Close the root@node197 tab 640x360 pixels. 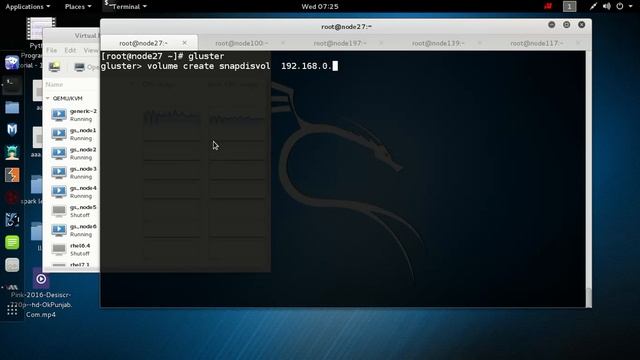tap(381, 42)
